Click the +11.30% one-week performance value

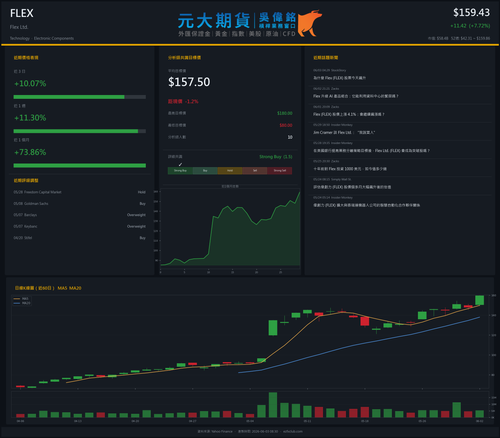(x=30, y=118)
